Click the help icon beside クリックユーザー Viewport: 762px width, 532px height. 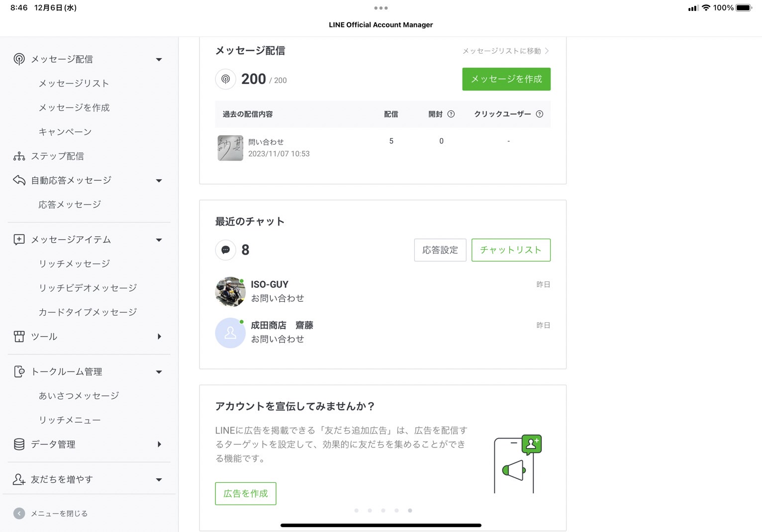(x=540, y=114)
